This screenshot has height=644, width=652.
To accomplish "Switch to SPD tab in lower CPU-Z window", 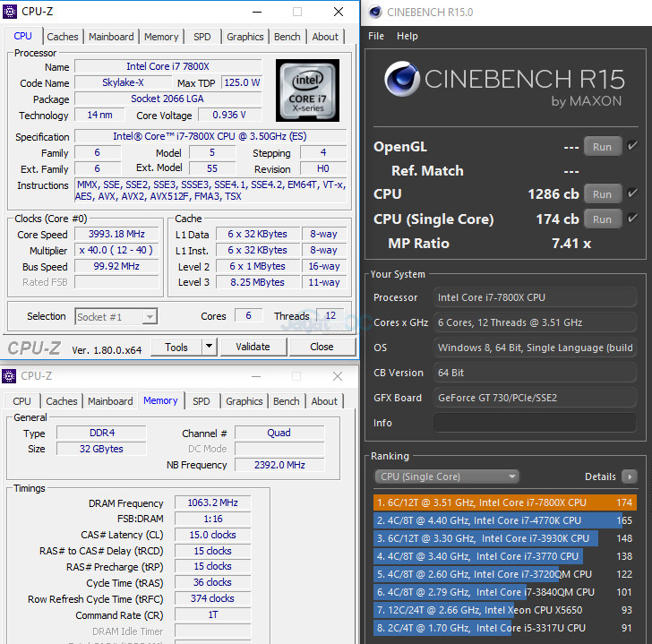I will tap(202, 401).
